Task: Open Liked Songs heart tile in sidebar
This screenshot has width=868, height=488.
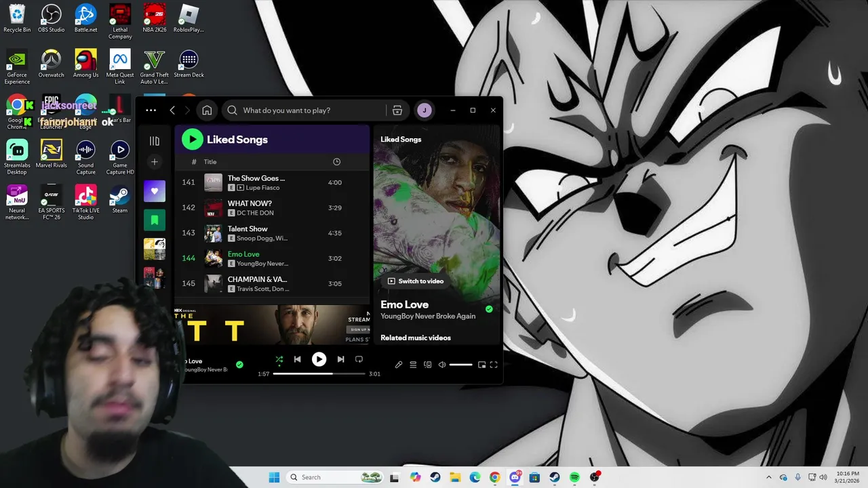Action: (x=155, y=191)
